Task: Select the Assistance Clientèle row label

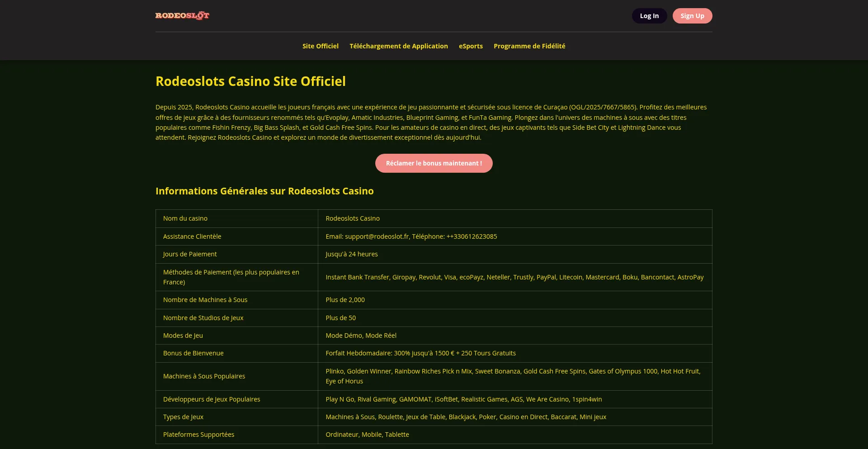Action: (x=237, y=236)
